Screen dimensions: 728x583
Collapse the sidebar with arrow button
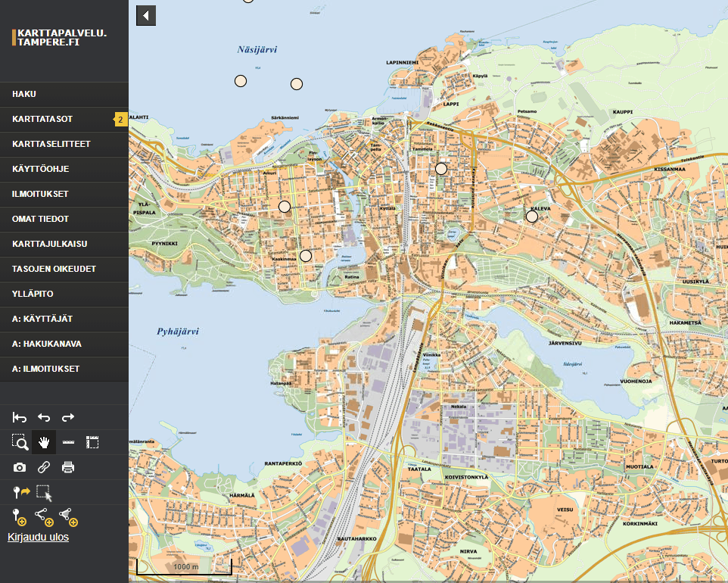click(x=146, y=15)
